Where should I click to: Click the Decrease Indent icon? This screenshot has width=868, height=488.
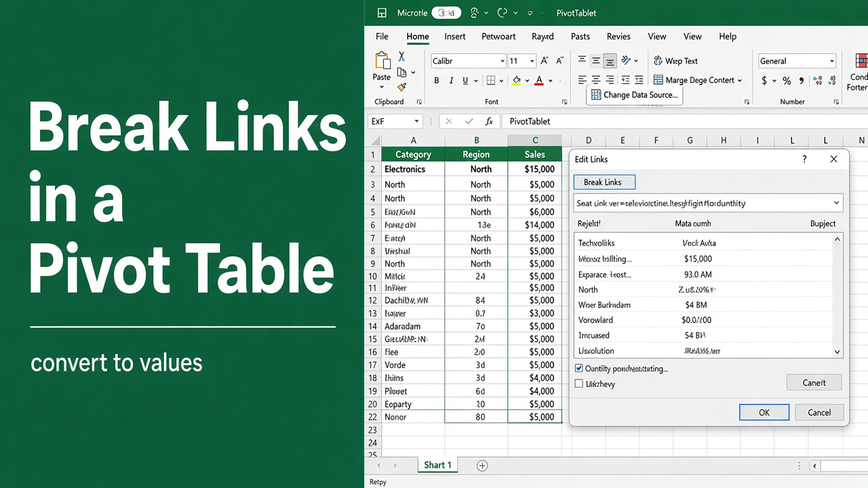pos(625,80)
